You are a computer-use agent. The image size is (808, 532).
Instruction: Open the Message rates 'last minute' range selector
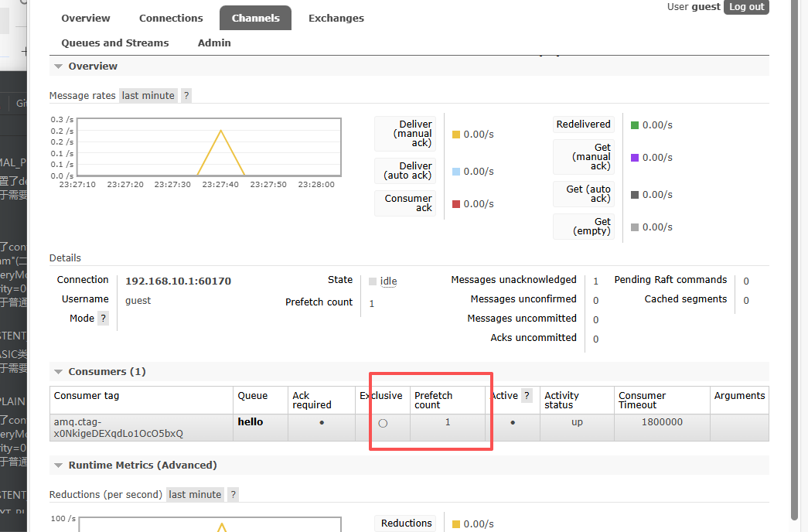(x=148, y=96)
